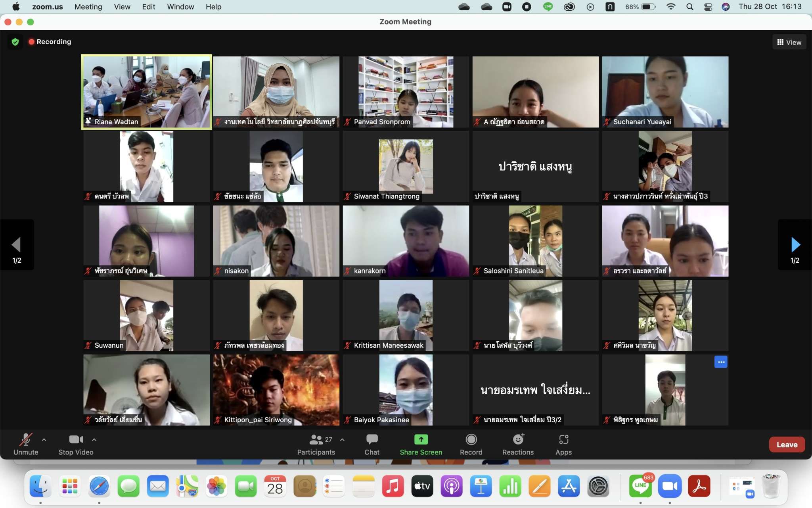Viewport: 812px width, 508px height.
Task: Select Riana Wadtan's video thumbnail
Action: pyautogui.click(x=146, y=92)
